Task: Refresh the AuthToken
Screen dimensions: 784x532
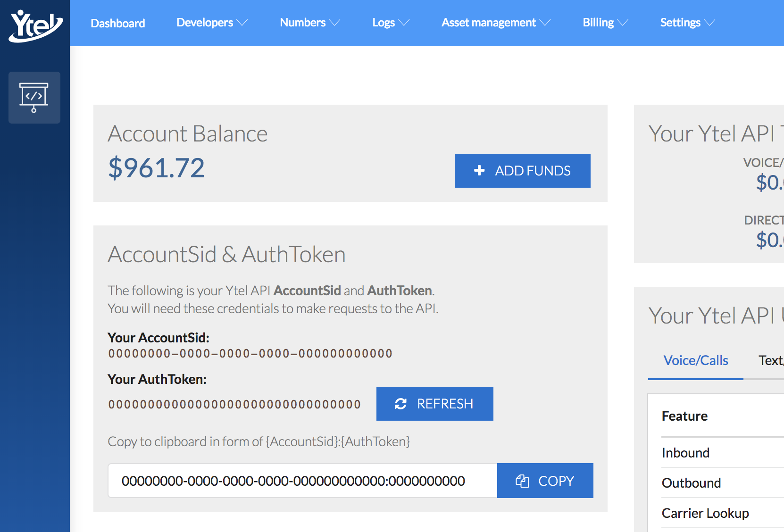Action: click(435, 404)
